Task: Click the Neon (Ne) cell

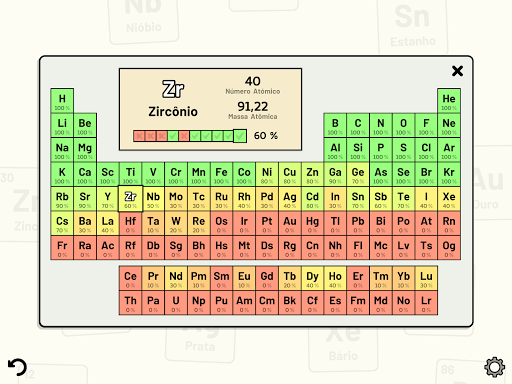Action: [449, 125]
